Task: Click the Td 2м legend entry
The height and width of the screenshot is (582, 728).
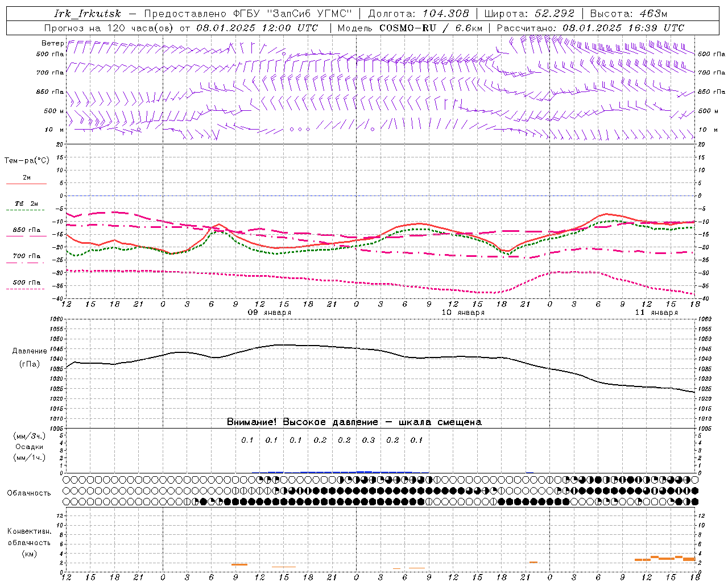Action: [x=26, y=203]
